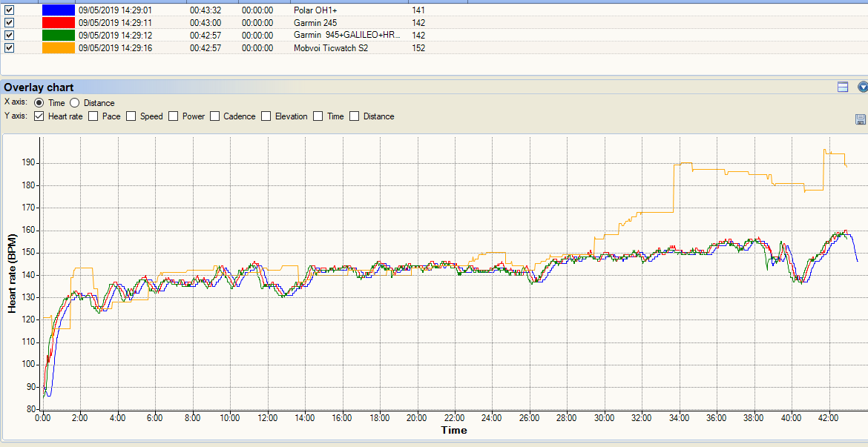This screenshot has height=447, width=868.
Task: Click start time 09/05/2019 14:29:01
Action: pos(115,10)
